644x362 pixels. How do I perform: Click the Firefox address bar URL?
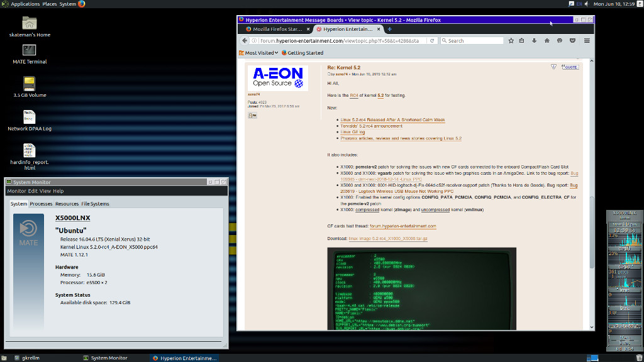339,41
